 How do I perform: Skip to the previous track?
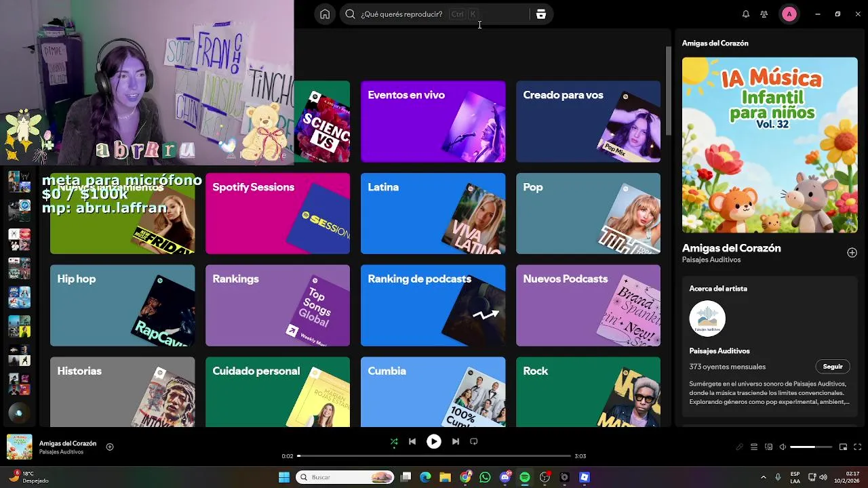[x=412, y=442]
